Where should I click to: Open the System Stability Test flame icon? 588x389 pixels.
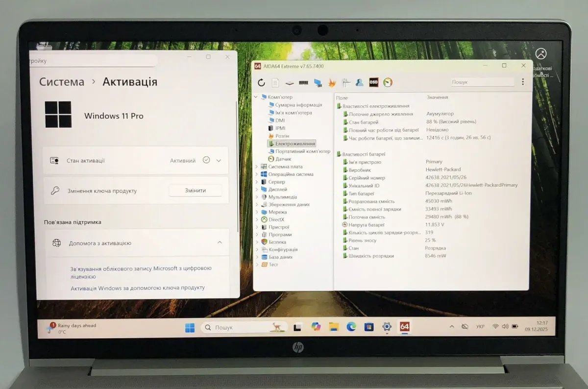(x=332, y=82)
